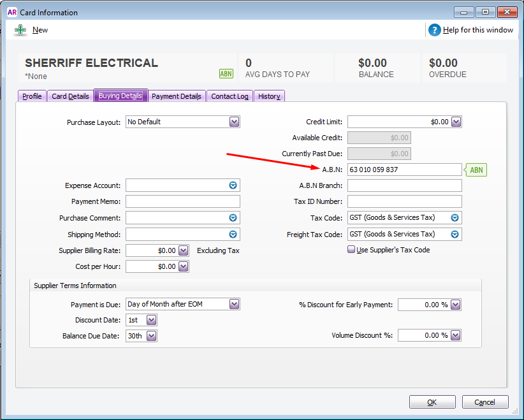Click the OK button

pyautogui.click(x=432, y=402)
